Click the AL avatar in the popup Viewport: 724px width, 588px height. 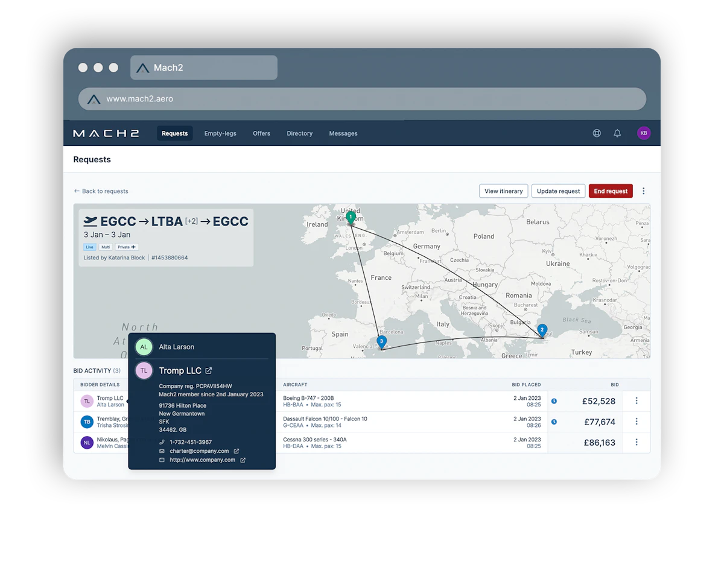(144, 347)
